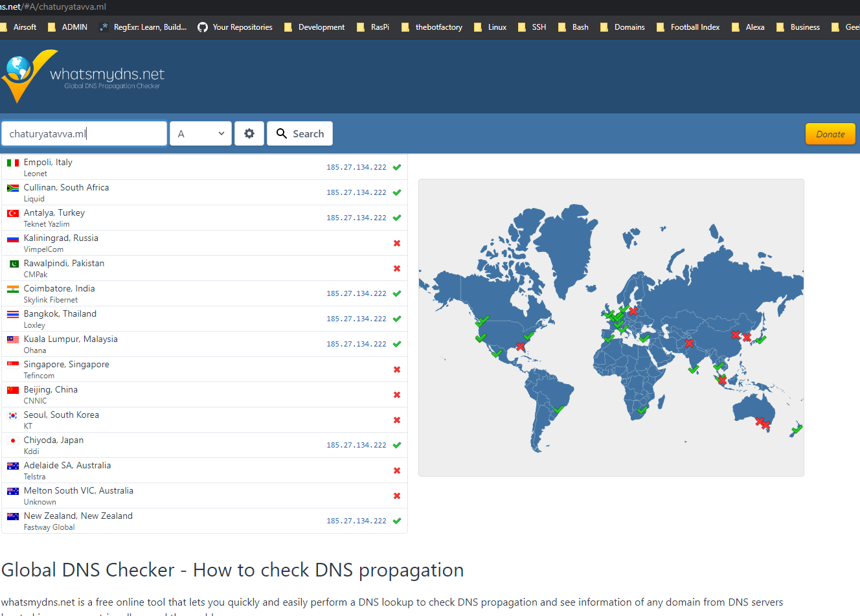Click the domain name input field
Image resolution: width=860 pixels, height=616 pixels.
pos(84,134)
